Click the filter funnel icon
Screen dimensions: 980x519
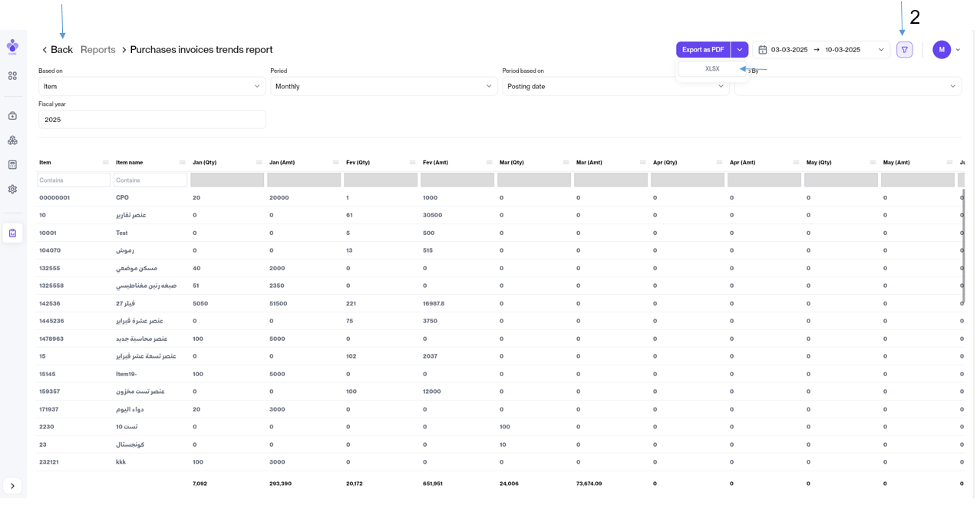coord(904,50)
